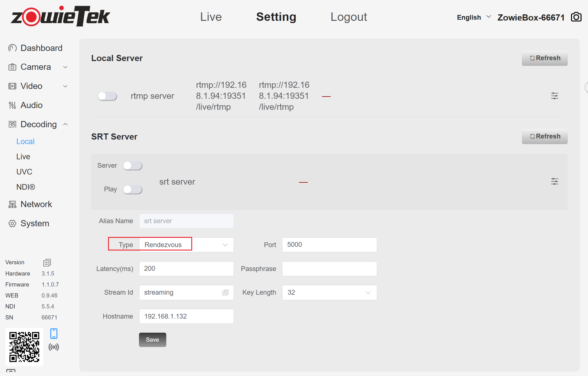The height and width of the screenshot is (376, 588).
Task: Click the Passphrase input field
Action: [329, 269]
